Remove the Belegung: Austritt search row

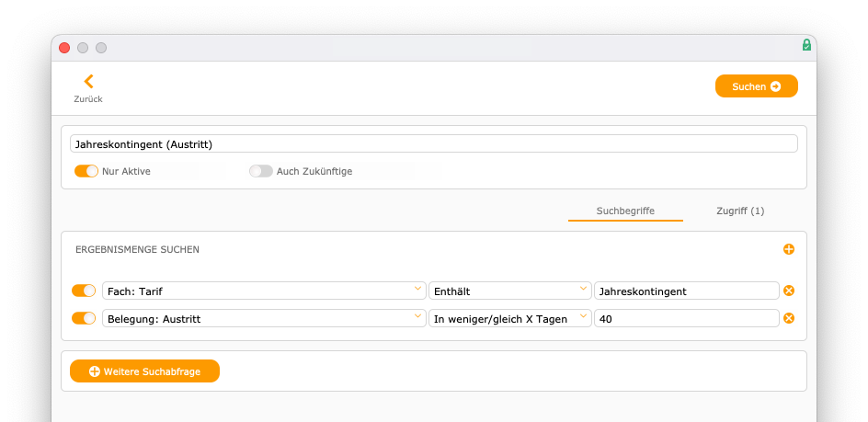point(789,318)
